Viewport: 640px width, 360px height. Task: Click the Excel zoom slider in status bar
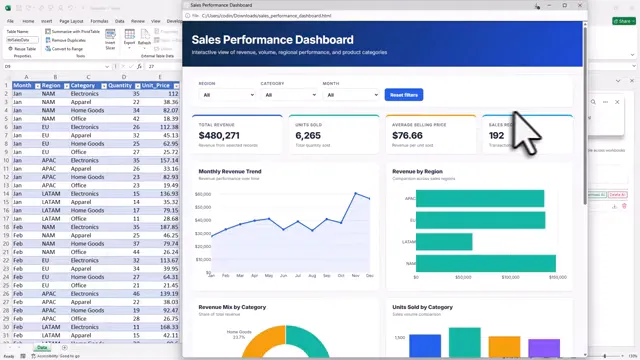tap(605, 356)
